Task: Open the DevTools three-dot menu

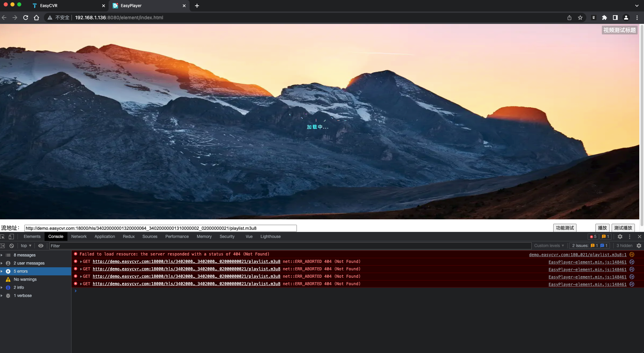Action: click(630, 236)
